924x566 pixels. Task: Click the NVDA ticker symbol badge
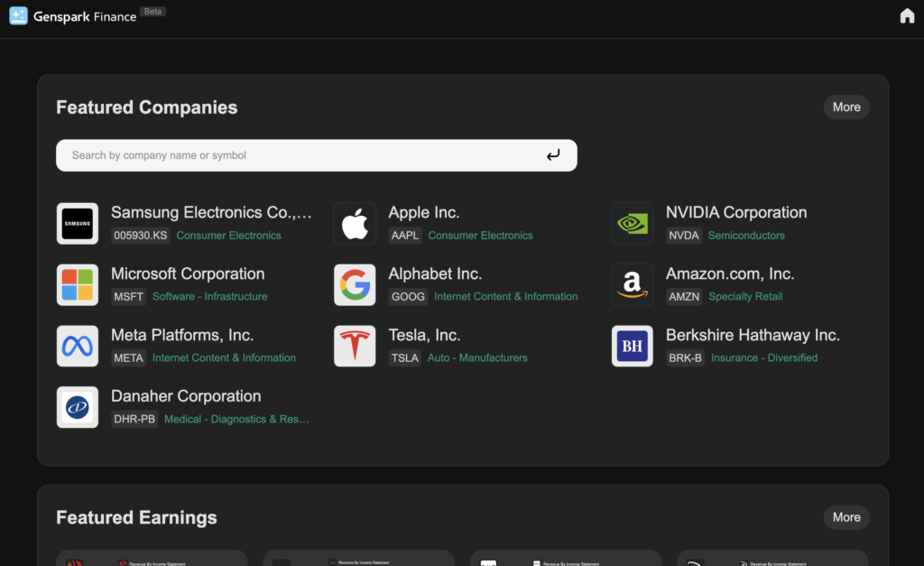pos(683,236)
